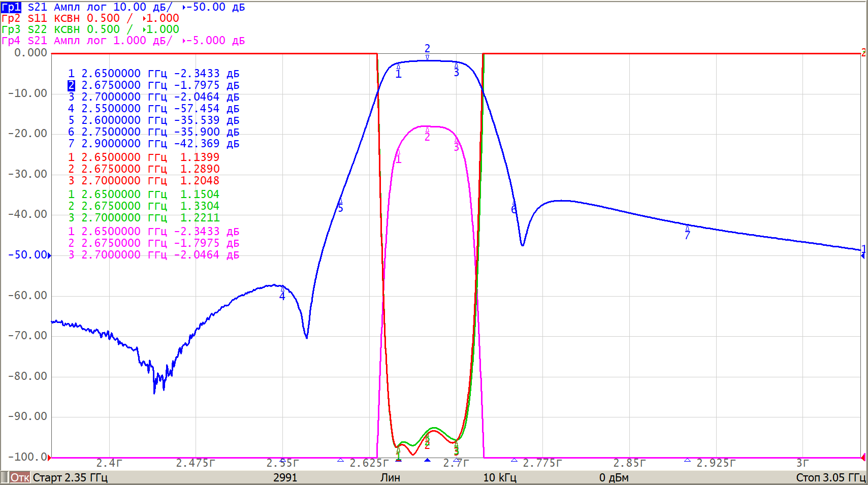Click the highlighted marker 2 row number

coord(71,85)
